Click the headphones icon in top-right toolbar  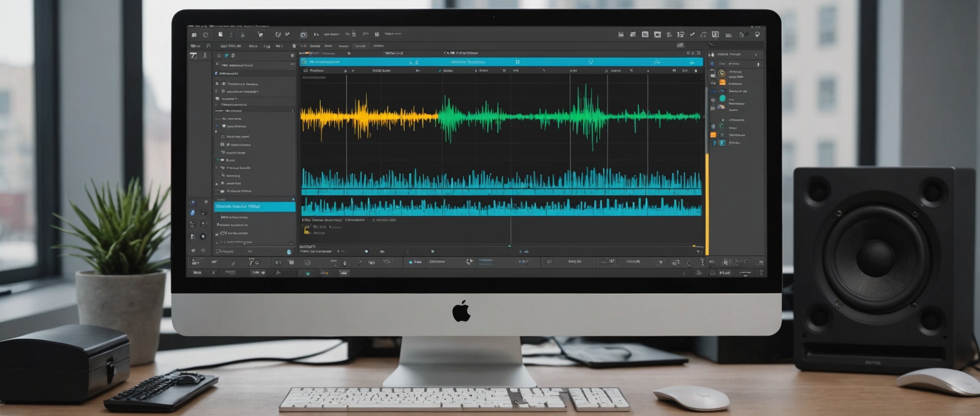pyautogui.click(x=704, y=35)
